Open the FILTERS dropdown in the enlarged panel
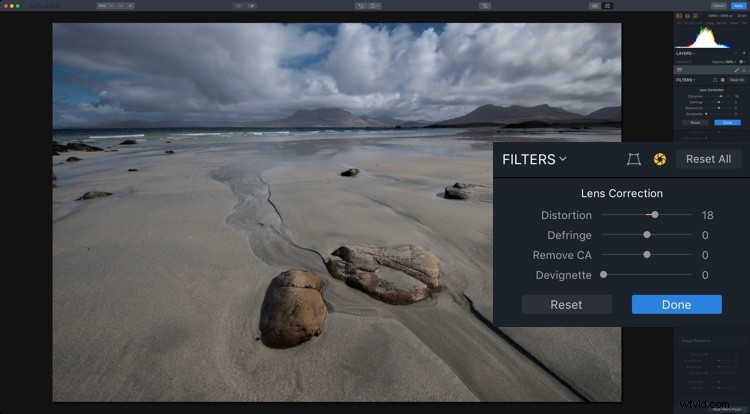 [x=534, y=159]
